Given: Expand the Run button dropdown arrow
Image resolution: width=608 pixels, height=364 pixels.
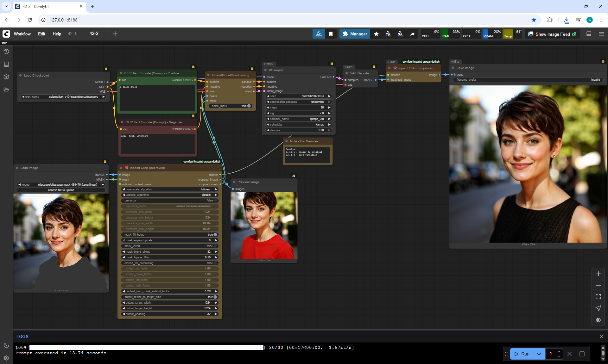Looking at the screenshot, I should coord(539,354).
